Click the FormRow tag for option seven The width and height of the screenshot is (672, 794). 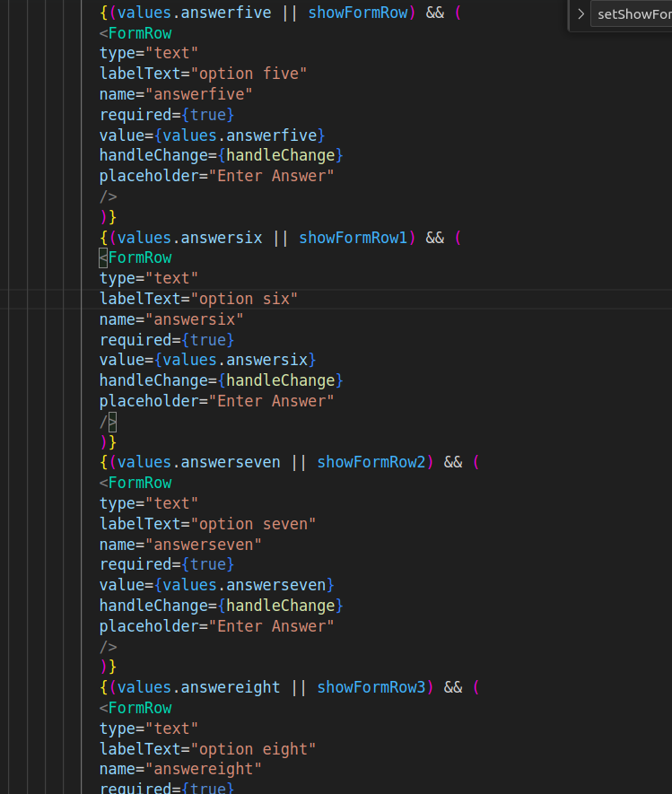(139, 483)
